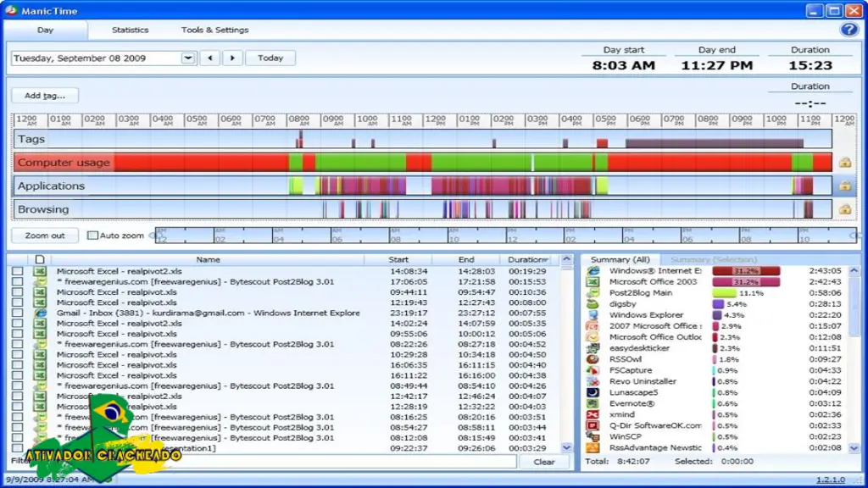The width and height of the screenshot is (868, 488).
Task: Click the easydeskticker app icon
Action: point(593,348)
